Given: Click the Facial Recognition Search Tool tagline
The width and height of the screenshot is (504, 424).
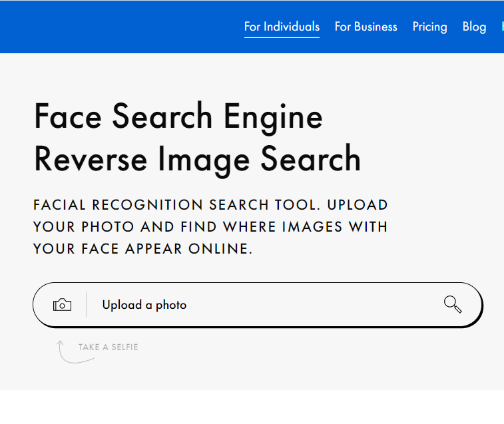Looking at the screenshot, I should click(210, 205).
